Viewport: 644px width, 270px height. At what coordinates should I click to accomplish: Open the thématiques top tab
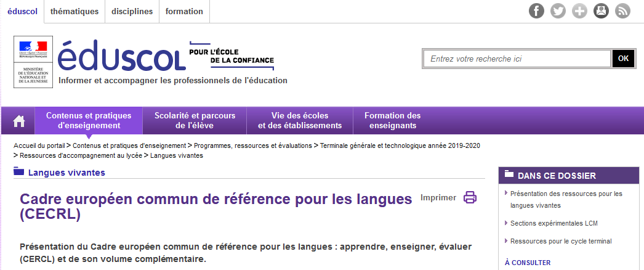[74, 11]
